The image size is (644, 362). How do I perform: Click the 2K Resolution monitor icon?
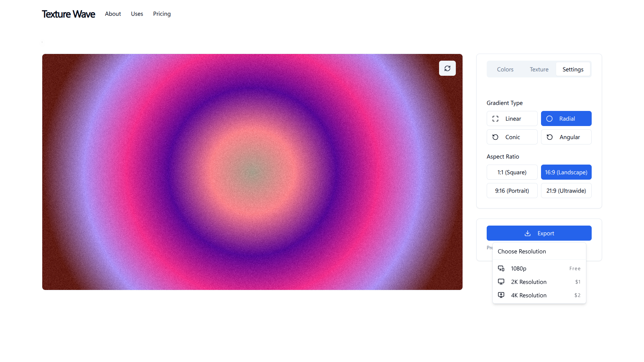pyautogui.click(x=501, y=282)
